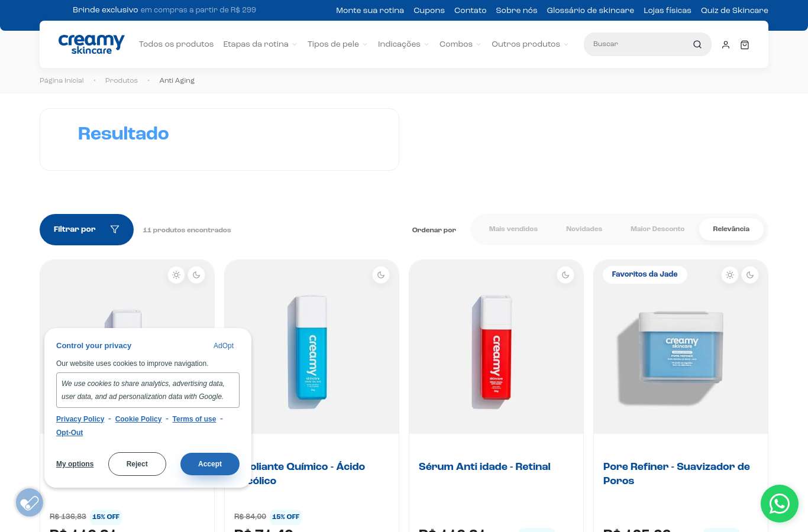This screenshot has width=808, height=532.
Task: Go to Página Inicial breadcrumb
Action: click(62, 80)
